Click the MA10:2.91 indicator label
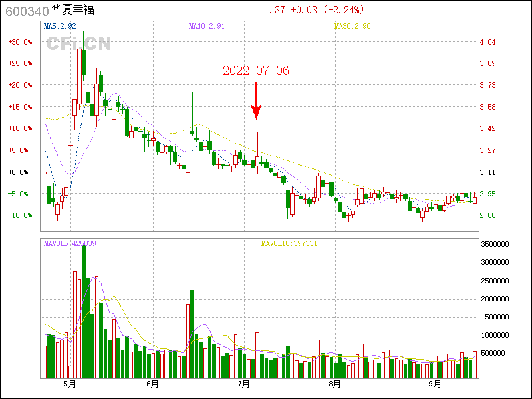 [x=207, y=26]
